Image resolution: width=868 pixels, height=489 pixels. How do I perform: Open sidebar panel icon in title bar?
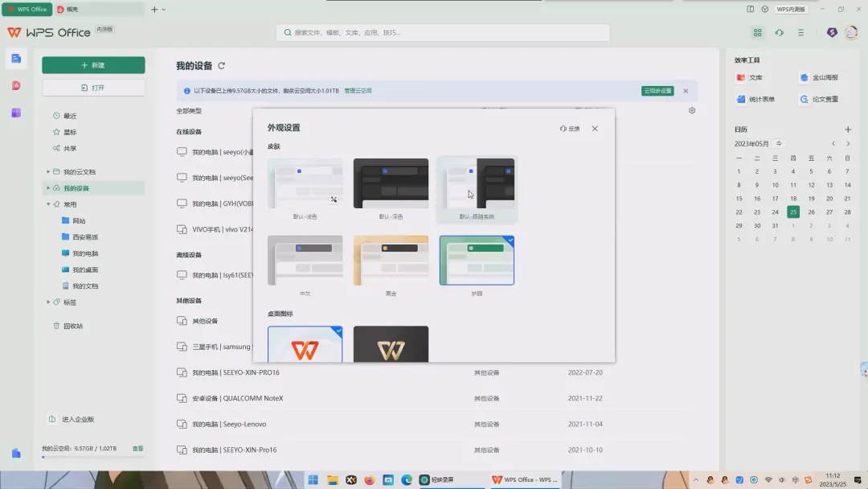pyautogui.click(x=750, y=9)
